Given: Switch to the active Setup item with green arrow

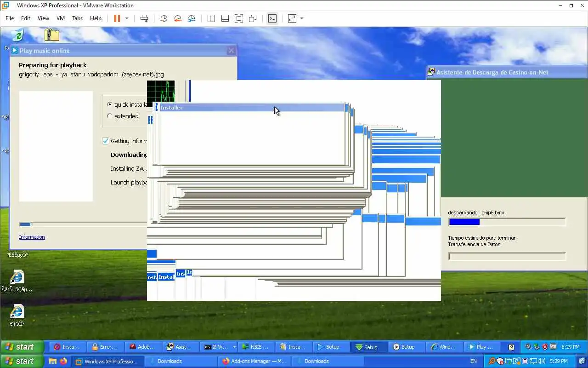Looking at the screenshot, I should [x=368, y=347].
